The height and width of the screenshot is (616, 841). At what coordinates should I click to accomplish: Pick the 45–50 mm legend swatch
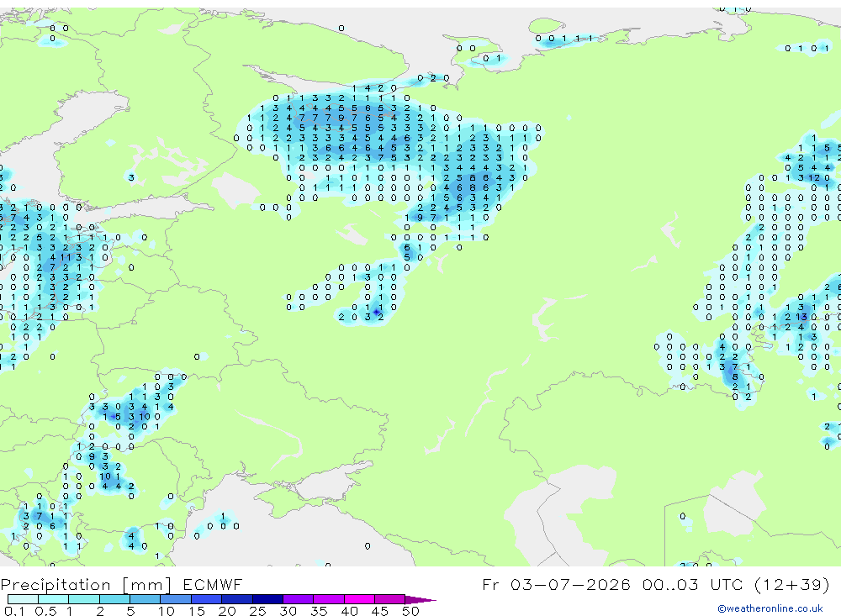[x=390, y=599]
